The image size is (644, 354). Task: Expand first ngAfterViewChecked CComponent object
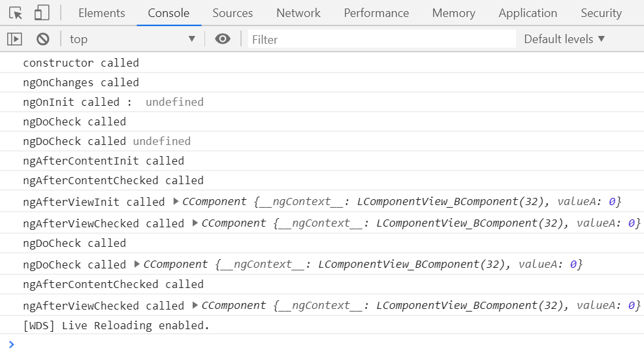pos(195,223)
